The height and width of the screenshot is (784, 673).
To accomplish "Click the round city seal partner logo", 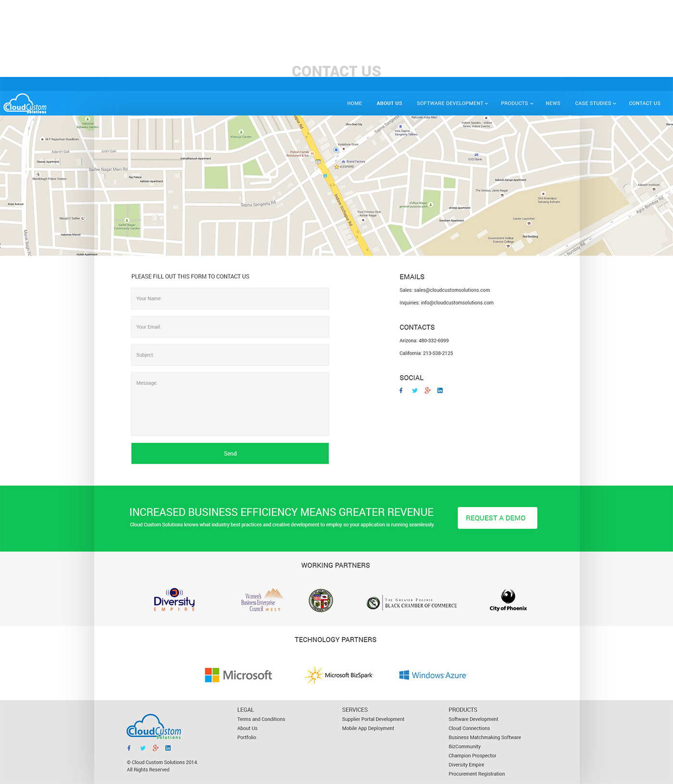I will [321, 600].
